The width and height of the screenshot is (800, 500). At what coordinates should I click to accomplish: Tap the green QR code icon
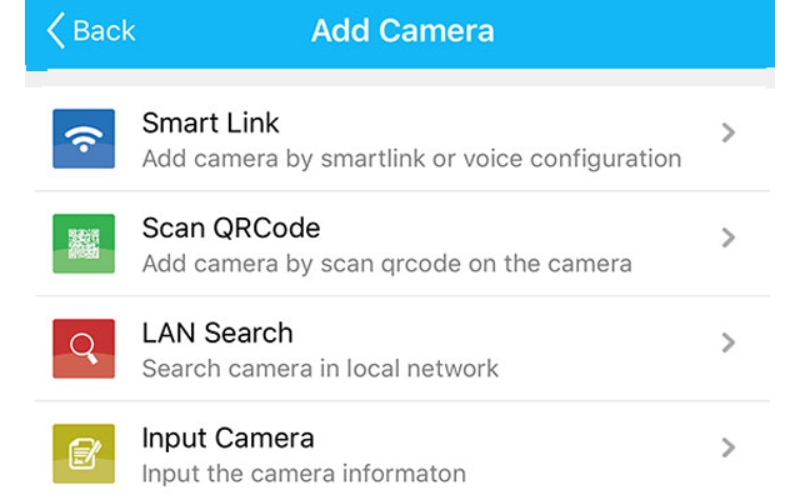(83, 243)
